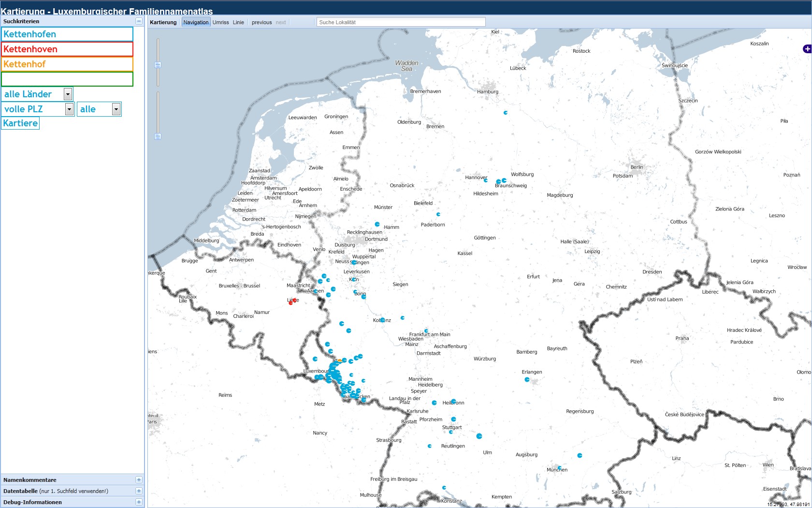This screenshot has width=812, height=508.
Task: Click the Kartiere button
Action: tap(20, 123)
